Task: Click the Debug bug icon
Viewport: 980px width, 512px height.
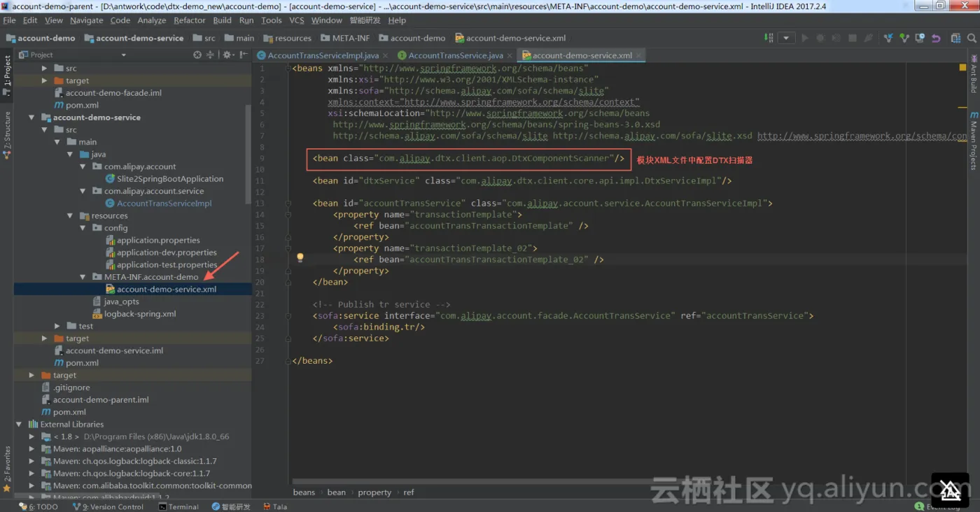Action: 820,38
